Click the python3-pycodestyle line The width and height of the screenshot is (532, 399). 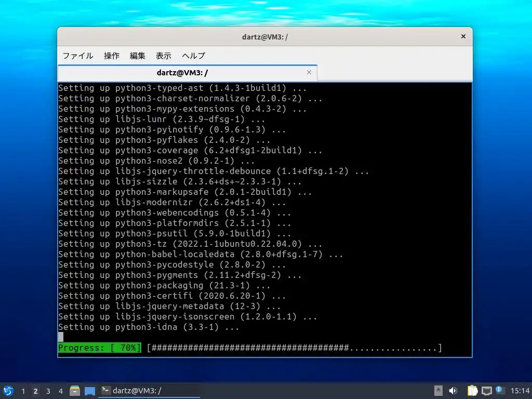click(172, 264)
